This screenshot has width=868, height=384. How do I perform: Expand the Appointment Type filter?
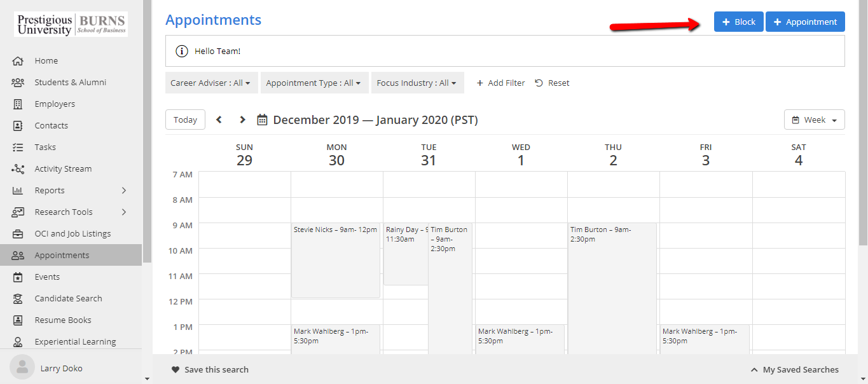[x=313, y=83]
